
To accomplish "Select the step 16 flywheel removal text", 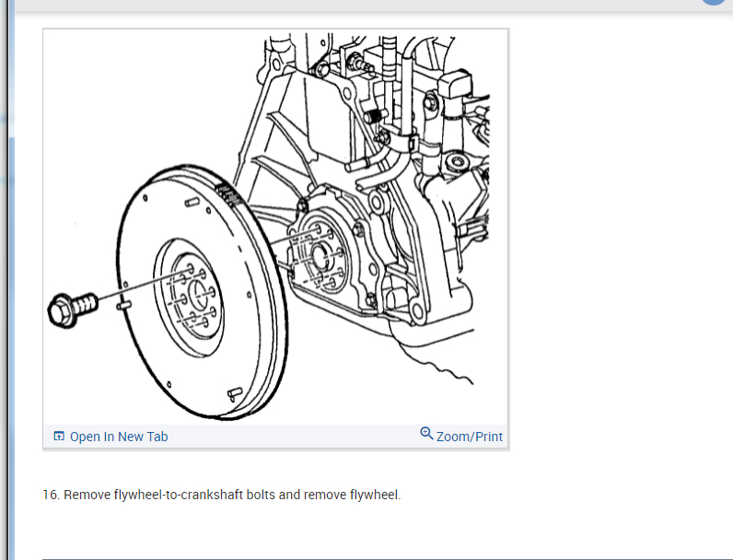I will click(x=222, y=495).
